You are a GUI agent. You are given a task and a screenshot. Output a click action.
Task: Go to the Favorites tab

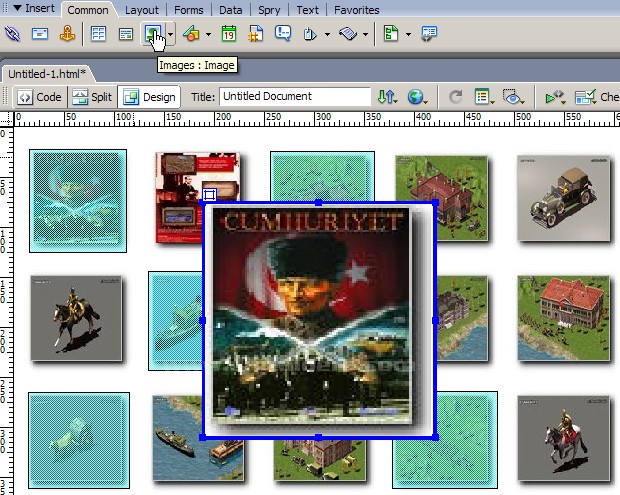356,10
